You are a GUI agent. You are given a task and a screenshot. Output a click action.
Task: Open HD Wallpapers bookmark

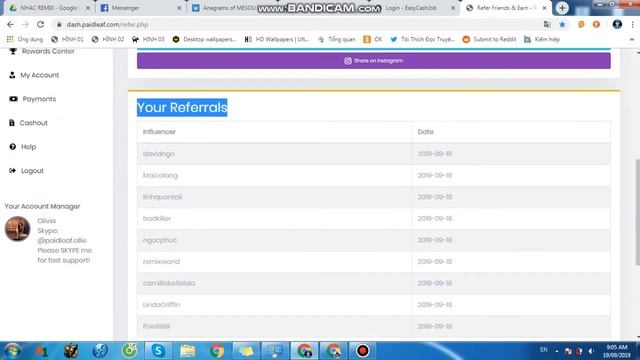click(277, 39)
